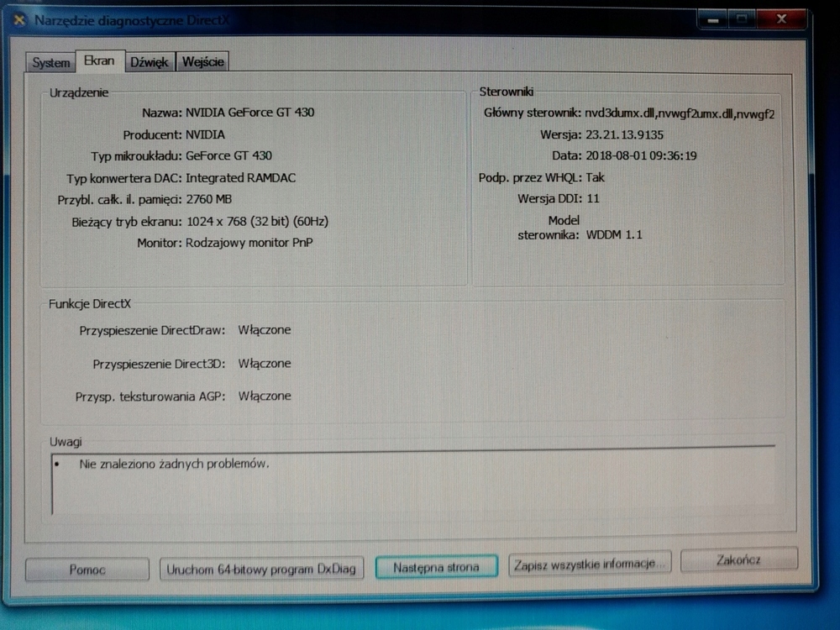
Task: Click the Producent value NVIDIA
Action: click(205, 134)
